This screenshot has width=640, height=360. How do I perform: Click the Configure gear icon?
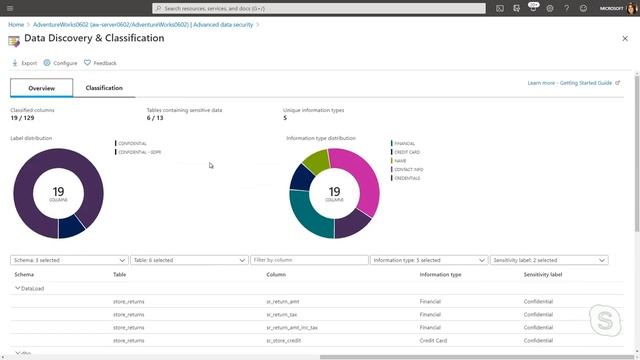[x=47, y=63]
